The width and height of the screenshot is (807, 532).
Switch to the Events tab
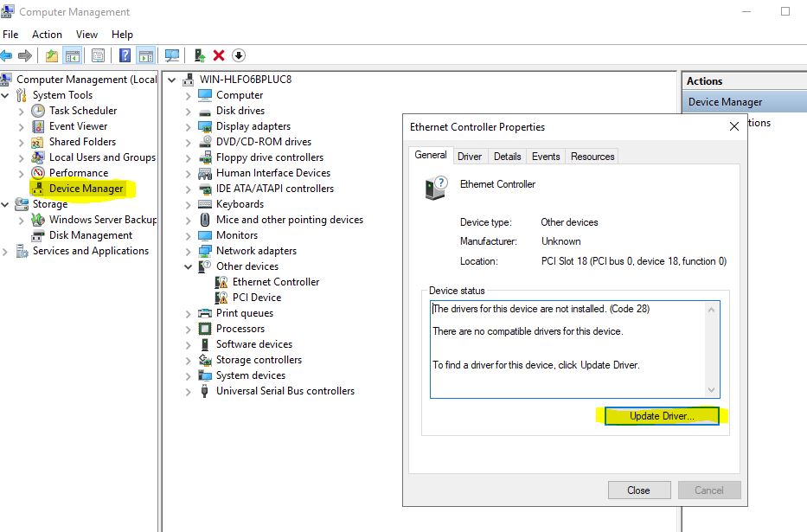[x=546, y=157]
